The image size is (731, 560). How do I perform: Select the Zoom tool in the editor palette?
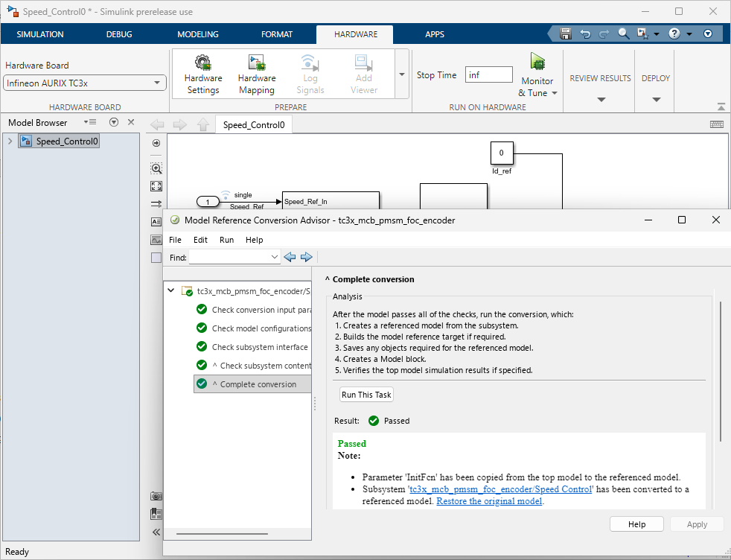coord(156,168)
